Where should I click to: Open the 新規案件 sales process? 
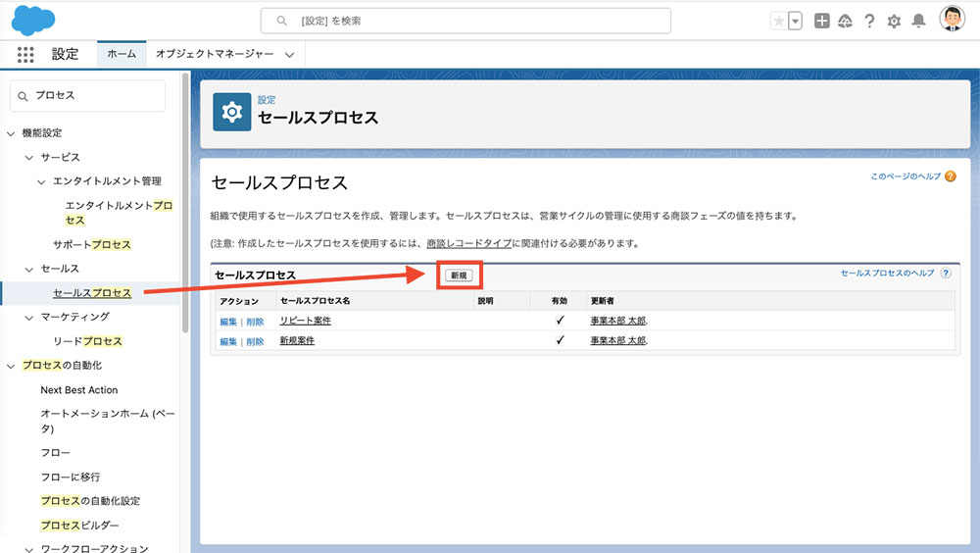click(297, 341)
